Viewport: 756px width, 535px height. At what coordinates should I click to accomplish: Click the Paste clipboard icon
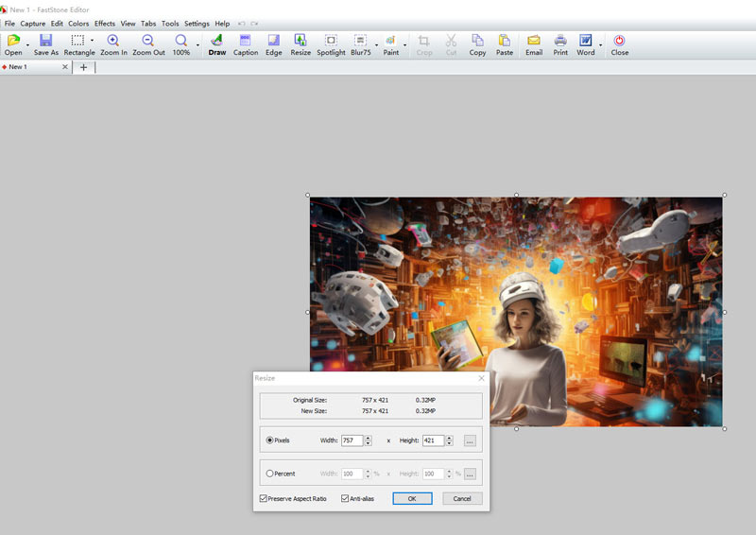pyautogui.click(x=505, y=44)
